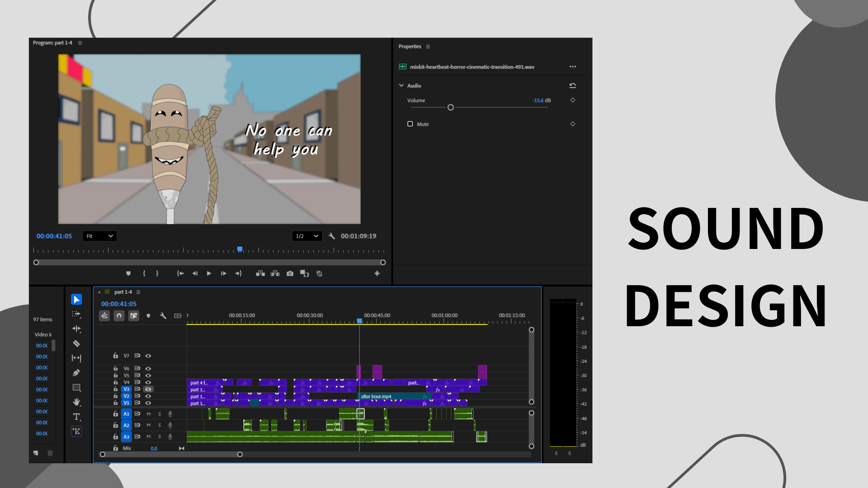Toggle track targeting for A2
Viewport: 868px width, 488px height.
point(127,425)
